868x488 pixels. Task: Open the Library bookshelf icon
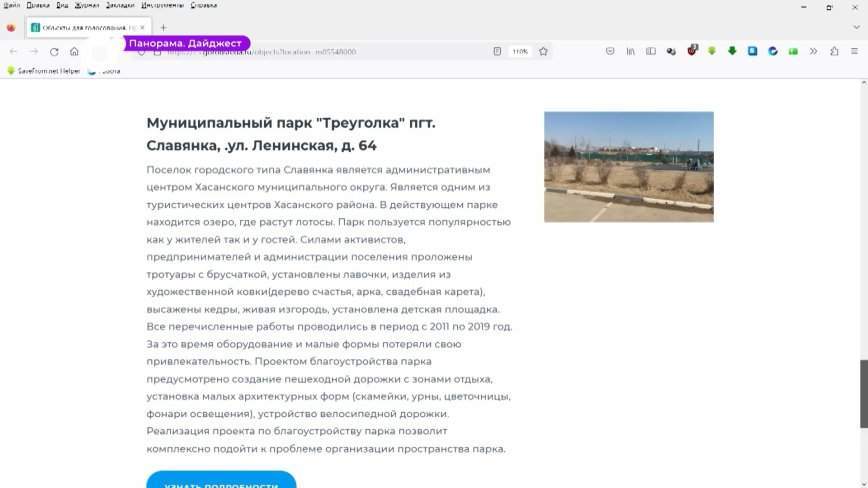click(x=631, y=51)
